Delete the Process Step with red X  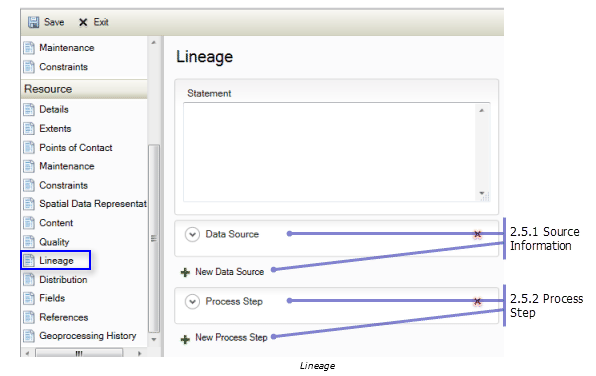click(x=477, y=301)
